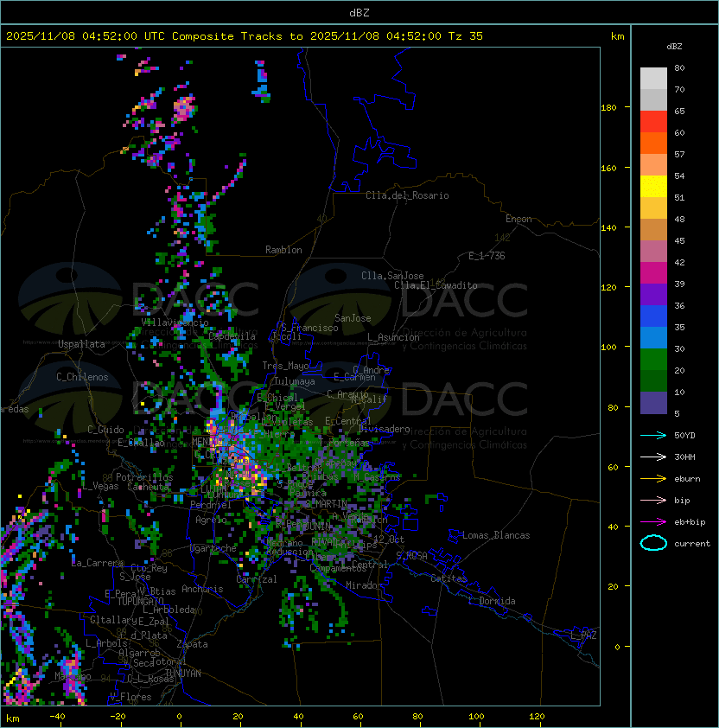Viewport: 719px width, 728px height.
Task: Click the 'Zapata' map label
Action: click(192, 644)
